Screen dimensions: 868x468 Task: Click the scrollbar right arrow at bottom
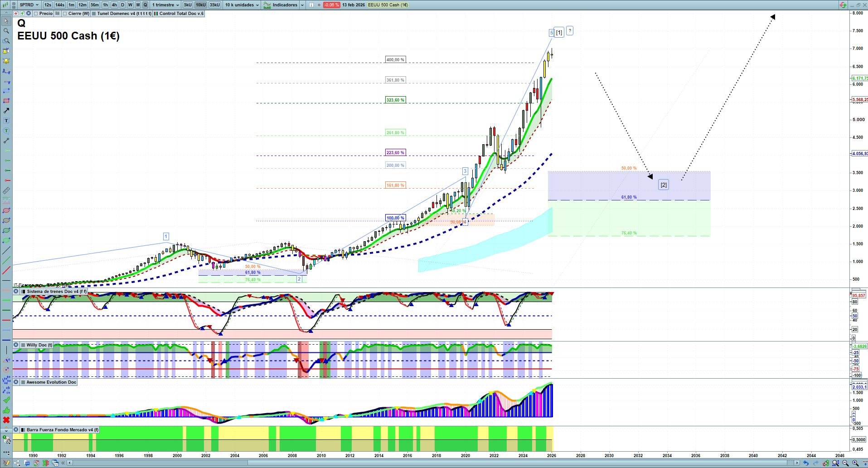797,463
